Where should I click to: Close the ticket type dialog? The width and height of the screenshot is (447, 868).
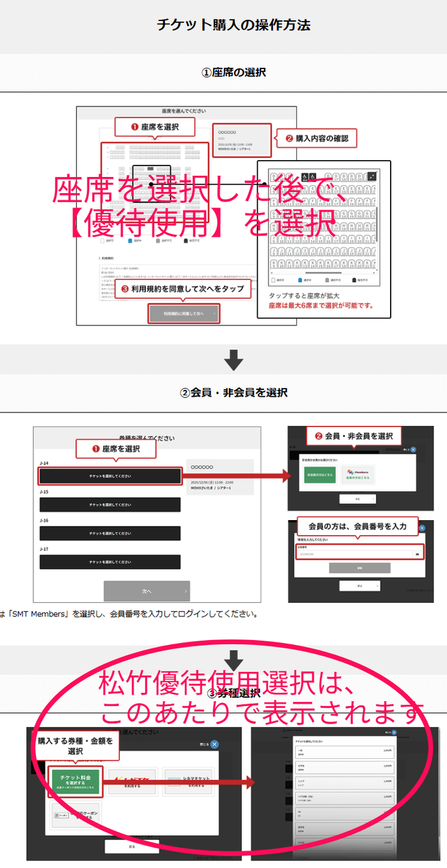214,744
